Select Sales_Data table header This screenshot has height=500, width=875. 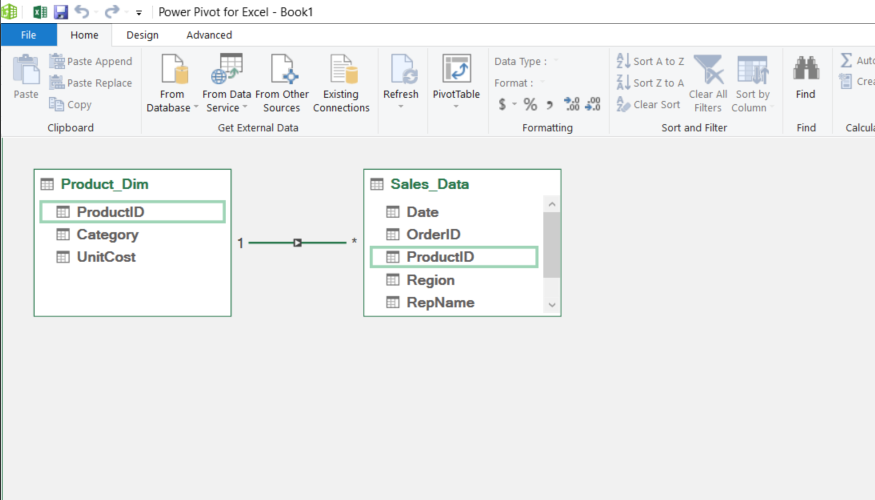pos(462,184)
